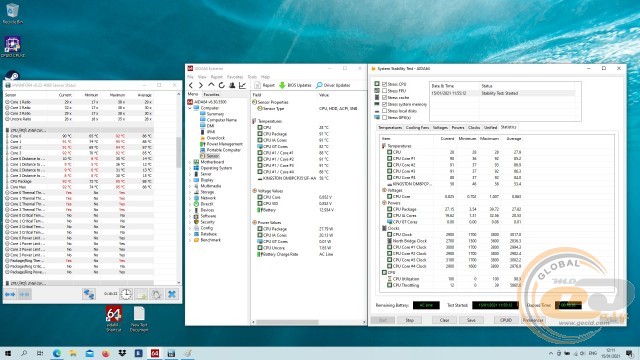640x360 pixels.
Task: Switch to Clocks tab in Stability Test
Action: 474,128
